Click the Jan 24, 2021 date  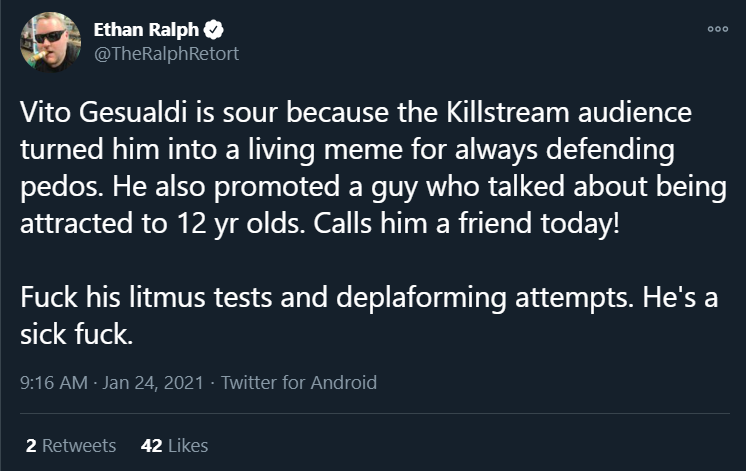click(x=153, y=383)
